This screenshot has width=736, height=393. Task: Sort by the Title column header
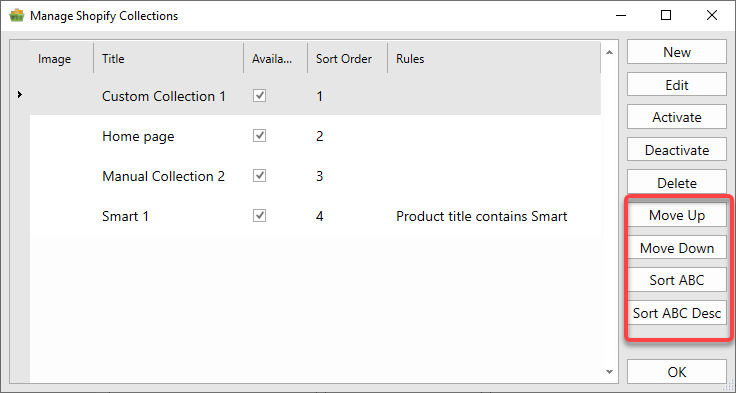(169, 59)
